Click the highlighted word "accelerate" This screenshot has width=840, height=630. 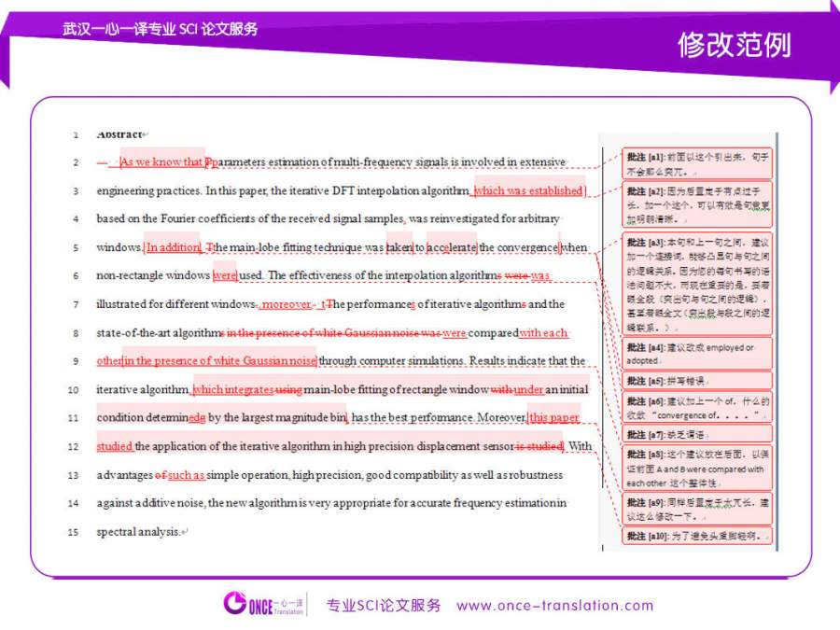[x=452, y=247]
